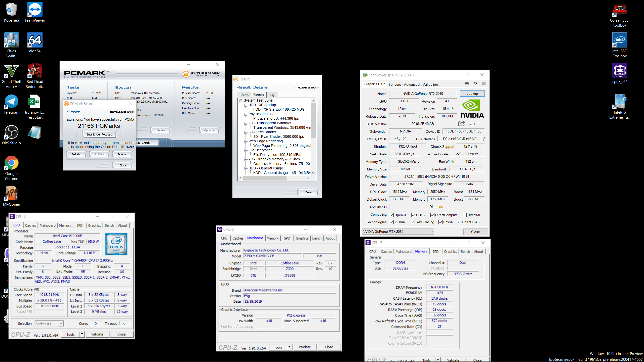Select the Scores tab in Result window
Viewport: 644px width, 362px height.
244,95
